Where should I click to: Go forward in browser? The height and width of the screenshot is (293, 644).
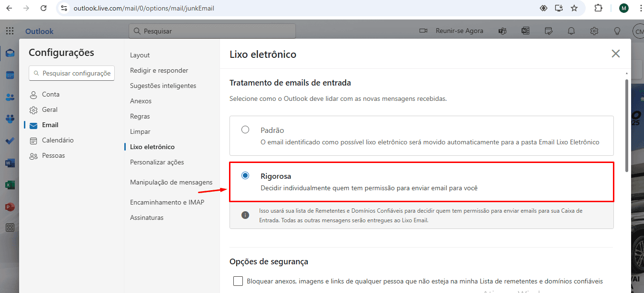pos(26,8)
